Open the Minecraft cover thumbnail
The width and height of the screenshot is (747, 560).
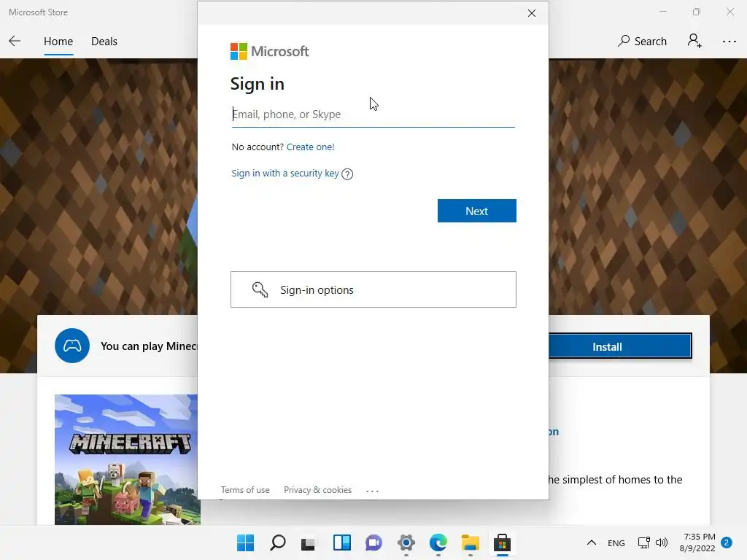[126, 459]
